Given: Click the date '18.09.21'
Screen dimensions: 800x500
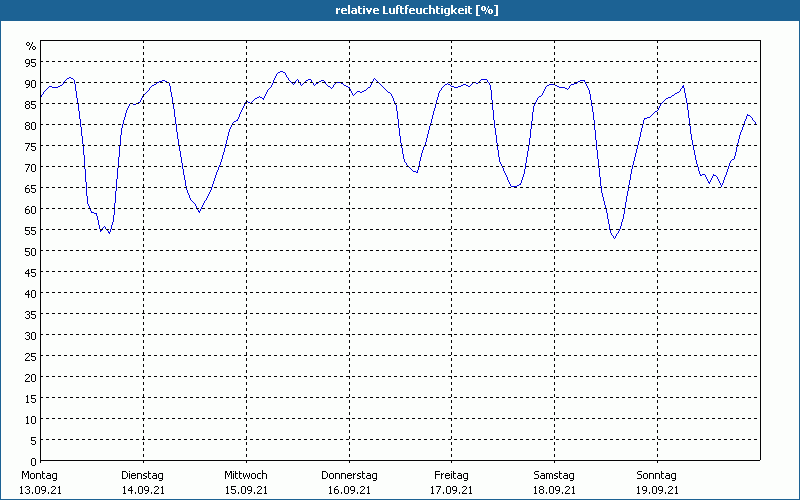Looking at the screenshot, I should coord(554,490).
